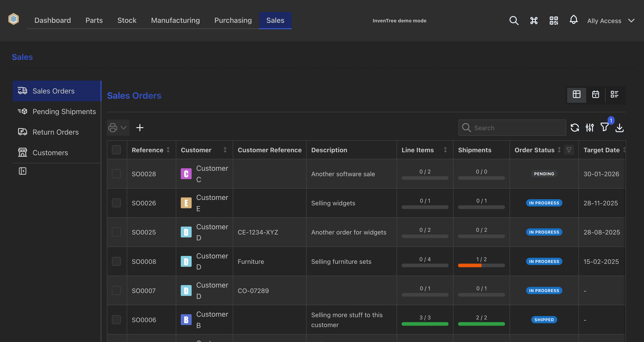Click the SO0008 shipments progress bar
644x342 pixels.
pyautogui.click(x=481, y=265)
